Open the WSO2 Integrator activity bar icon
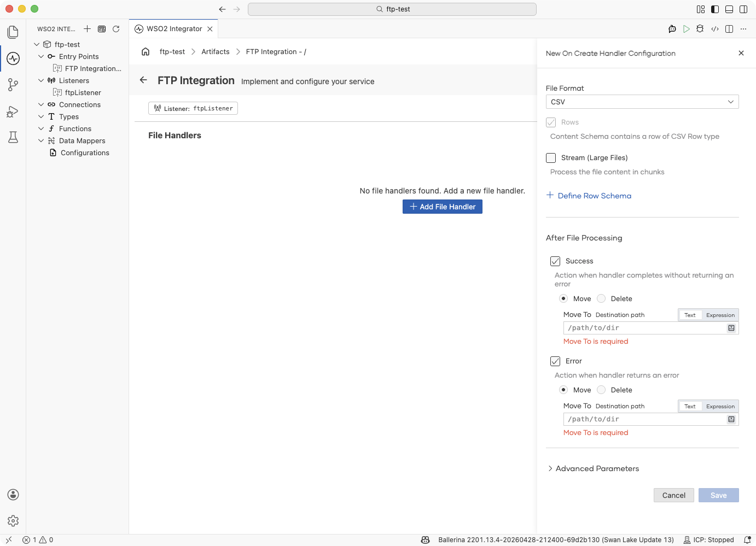The height and width of the screenshot is (546, 756). (13, 58)
